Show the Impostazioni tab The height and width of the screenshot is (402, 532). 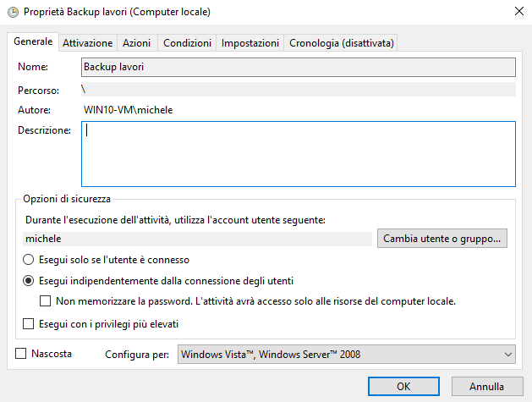(250, 42)
